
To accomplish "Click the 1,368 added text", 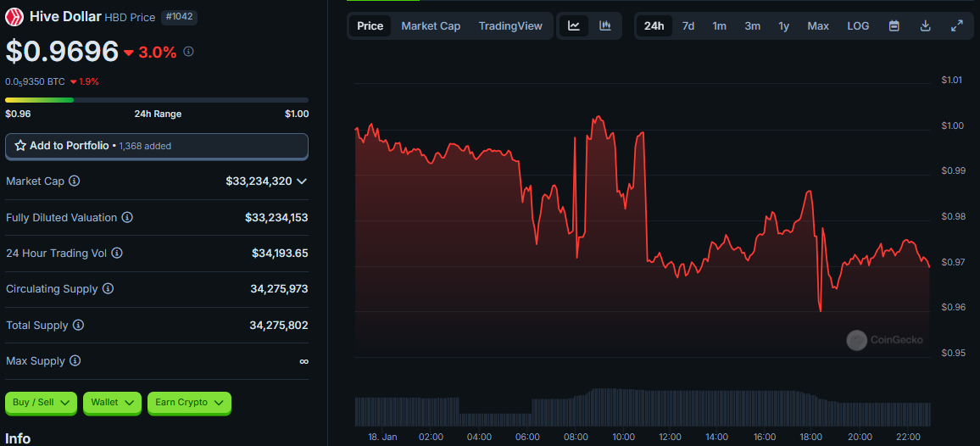I will coord(145,147).
